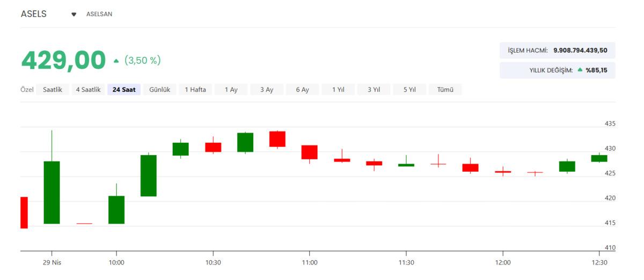Screen dimensions: 644x280
Task: Switch to Günlük chart view
Action: (x=159, y=90)
